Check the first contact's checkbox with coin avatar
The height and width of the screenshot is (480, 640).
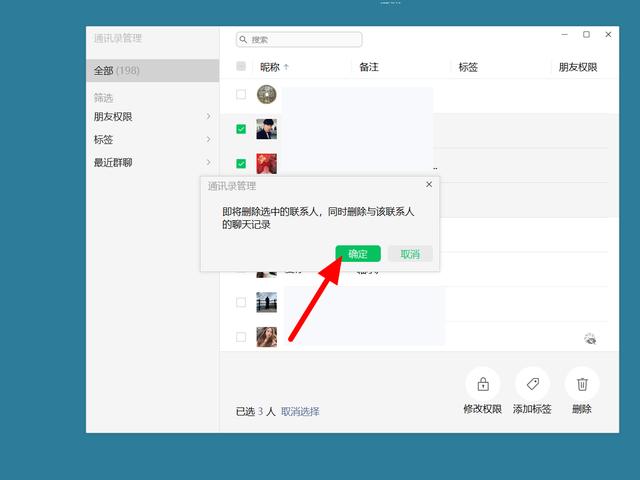click(241, 95)
